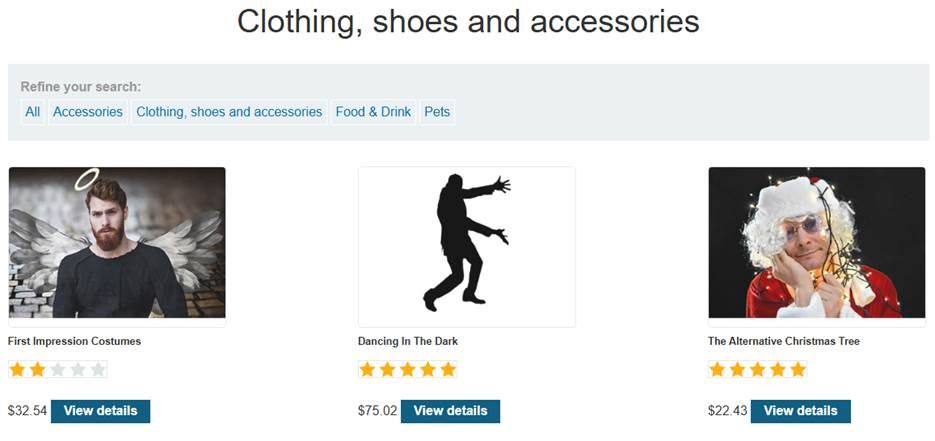Click Alternative Christmas Tree five-star rating

[x=758, y=370]
